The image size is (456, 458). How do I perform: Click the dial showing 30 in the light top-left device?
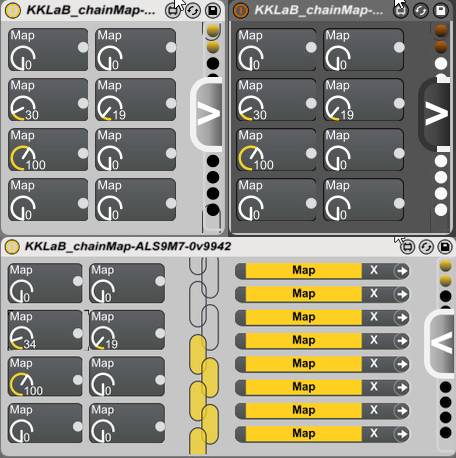22,108
